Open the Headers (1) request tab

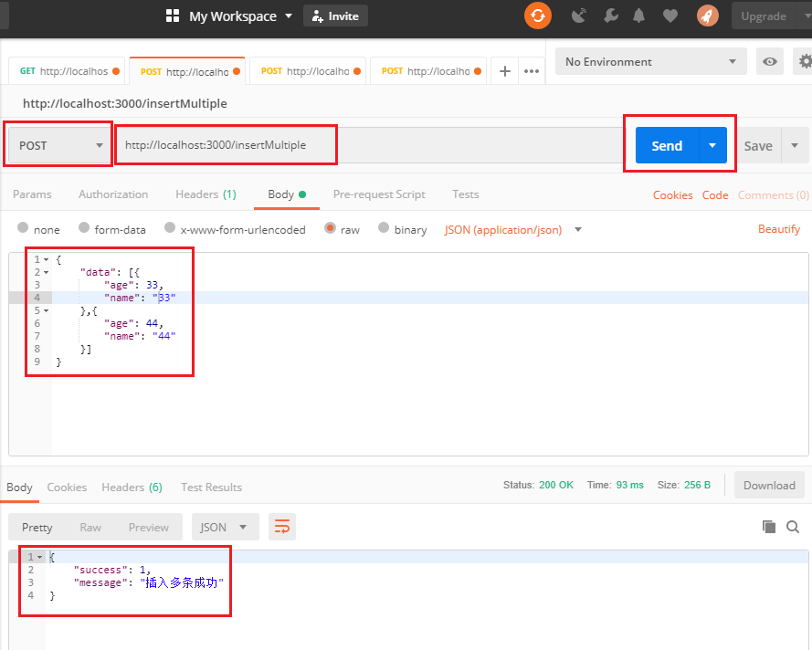(206, 194)
